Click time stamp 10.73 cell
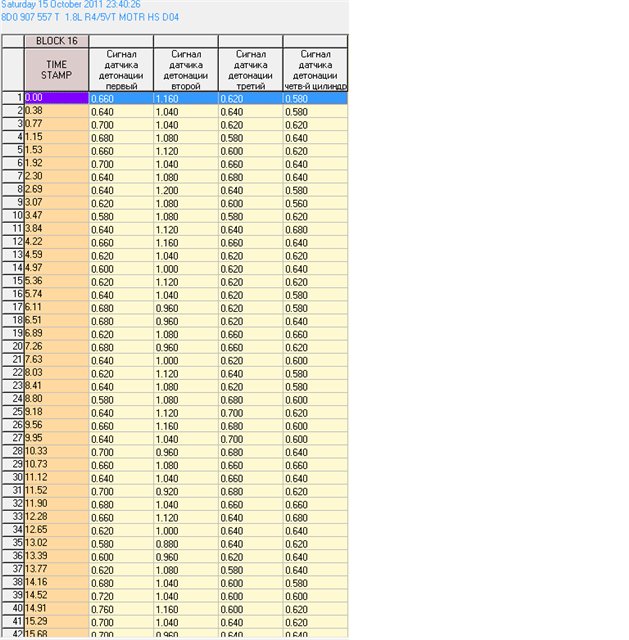Viewport: 629px width, 640px height. coord(56,464)
